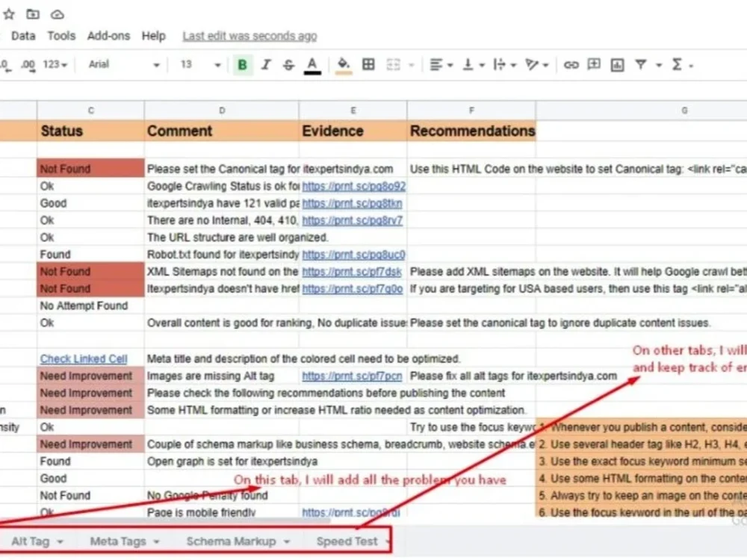Open the Arial font dropdown
The height and width of the screenshot is (560, 747).
123,64
